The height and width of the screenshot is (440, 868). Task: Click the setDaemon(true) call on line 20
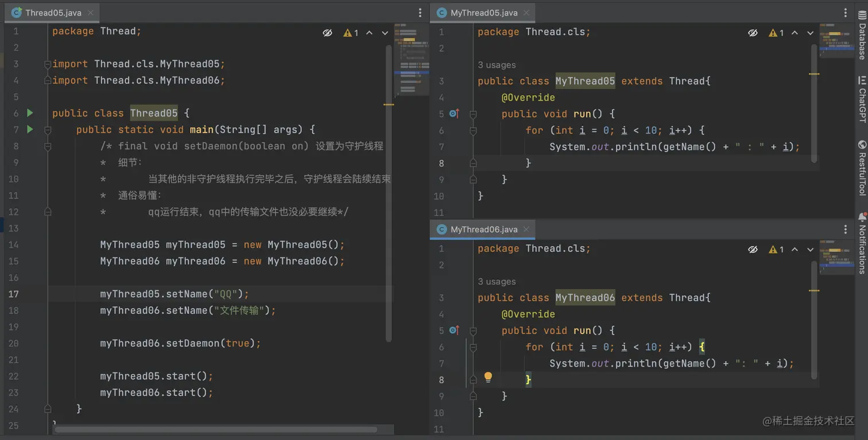pyautogui.click(x=180, y=343)
